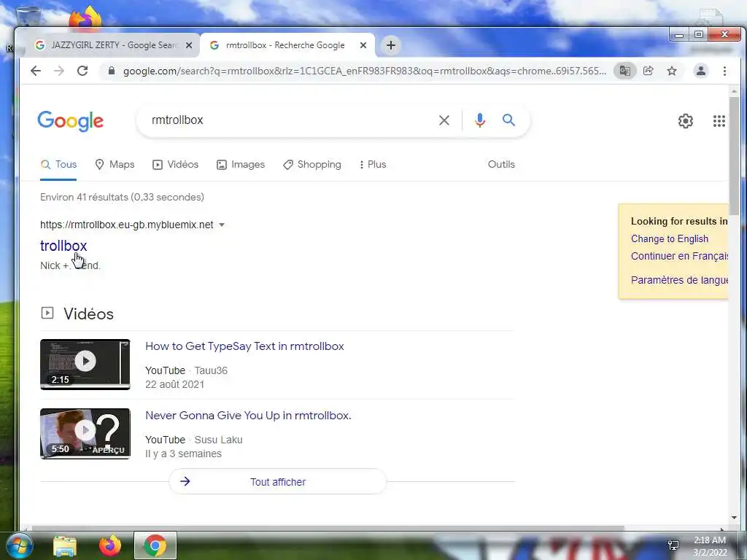Close the rmtrollbox Recherche Google tab
747x560 pixels.
[363, 45]
